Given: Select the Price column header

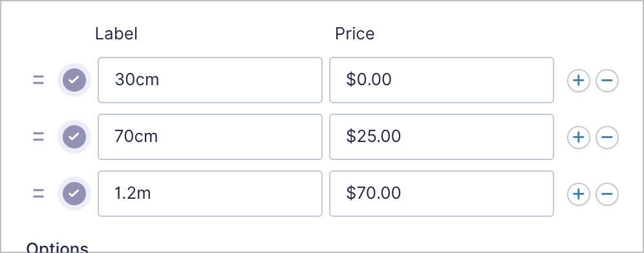Looking at the screenshot, I should (354, 34).
